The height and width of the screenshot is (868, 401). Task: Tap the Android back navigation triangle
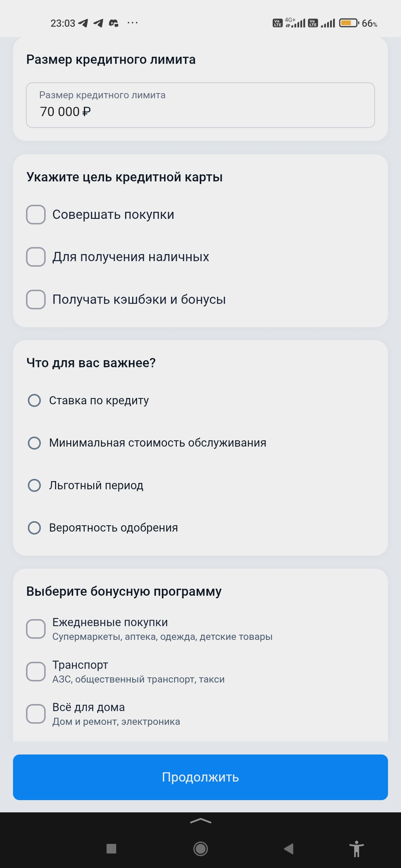pyautogui.click(x=289, y=849)
